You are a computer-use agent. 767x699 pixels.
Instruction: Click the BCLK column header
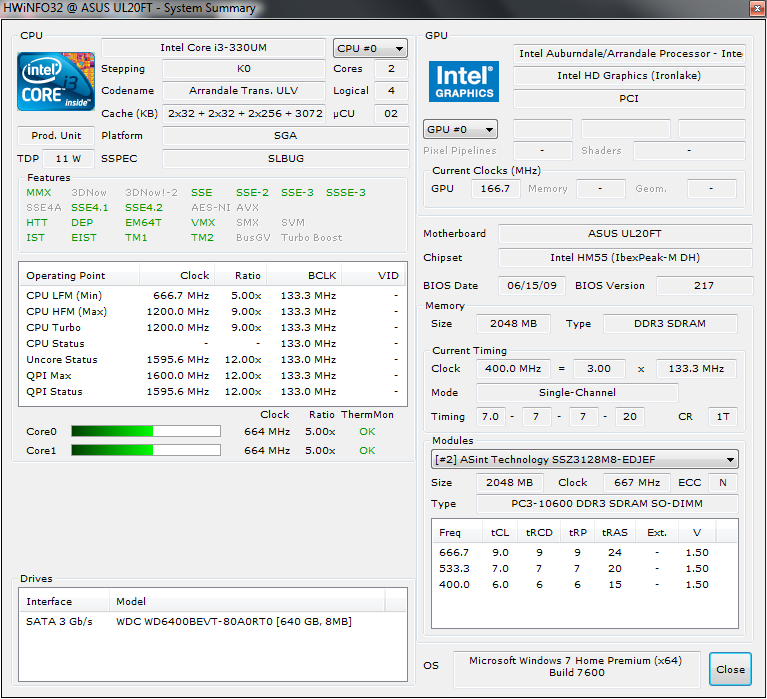(x=304, y=275)
